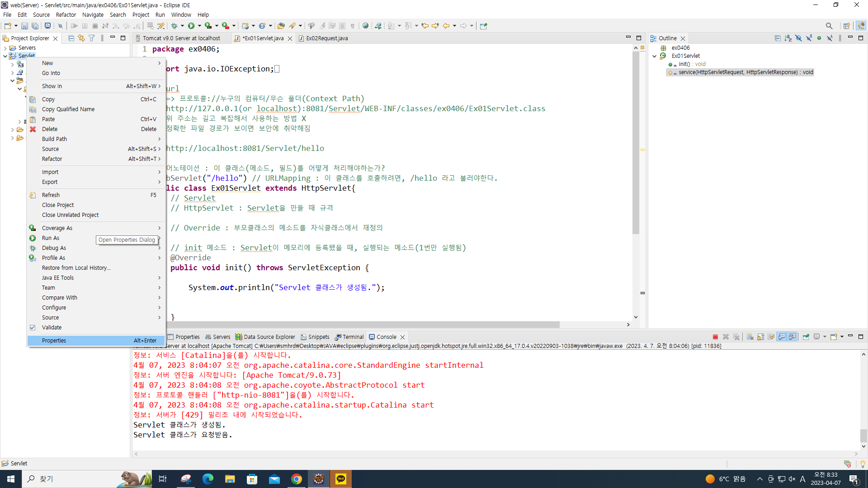This screenshot has width=868, height=488.
Task: Toggle Hide Fields in Outline toolbar
Action: point(798,38)
